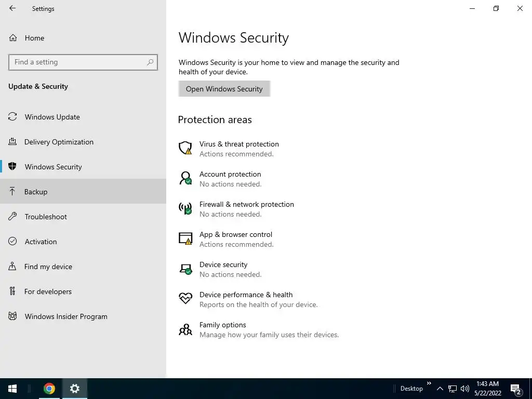The height and width of the screenshot is (399, 532).
Task: Click the Device performance heart icon
Action: click(185, 298)
